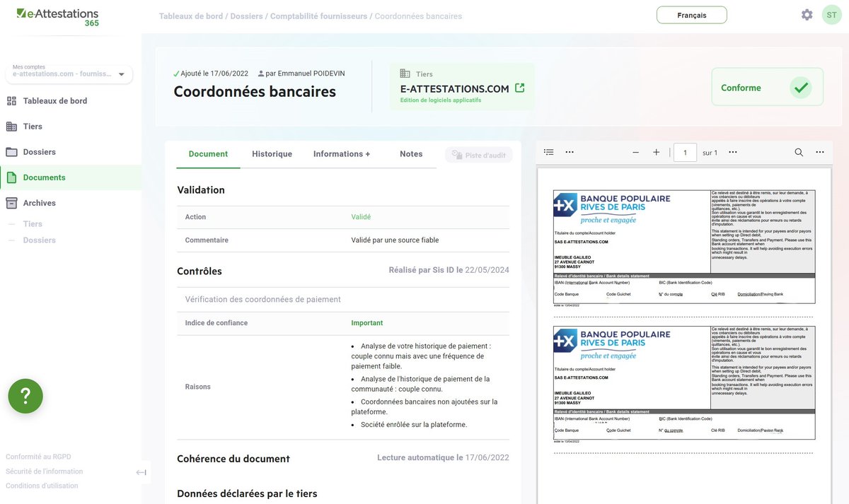Image resolution: width=849 pixels, height=504 pixels.
Task: Open PDF options menu beside outline icon
Action: pyautogui.click(x=570, y=152)
